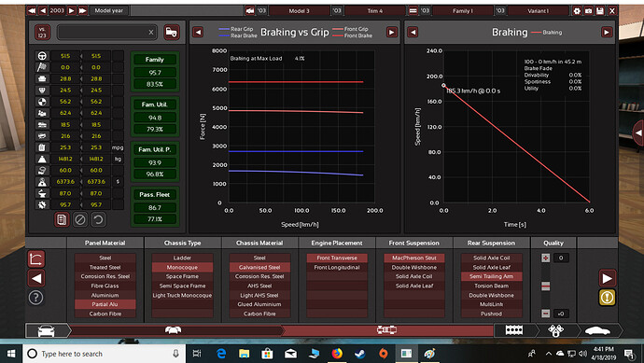Click the graph axes icon left of Panel Material

click(x=36, y=259)
